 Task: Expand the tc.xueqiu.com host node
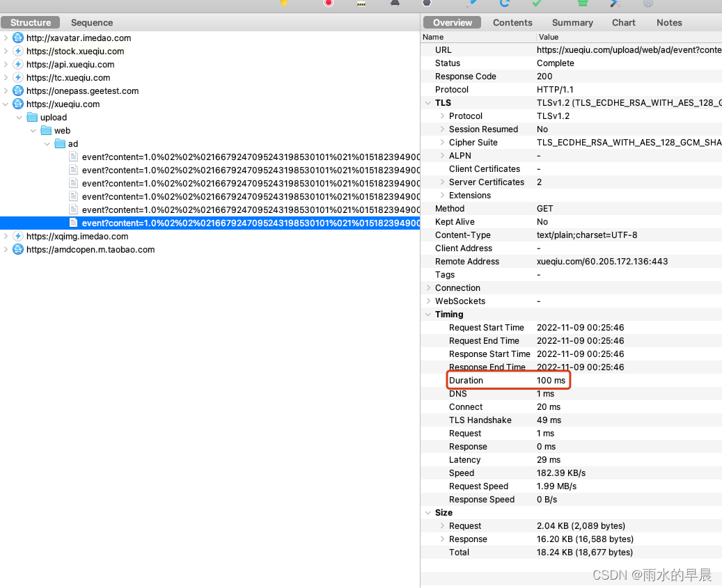tap(6, 77)
